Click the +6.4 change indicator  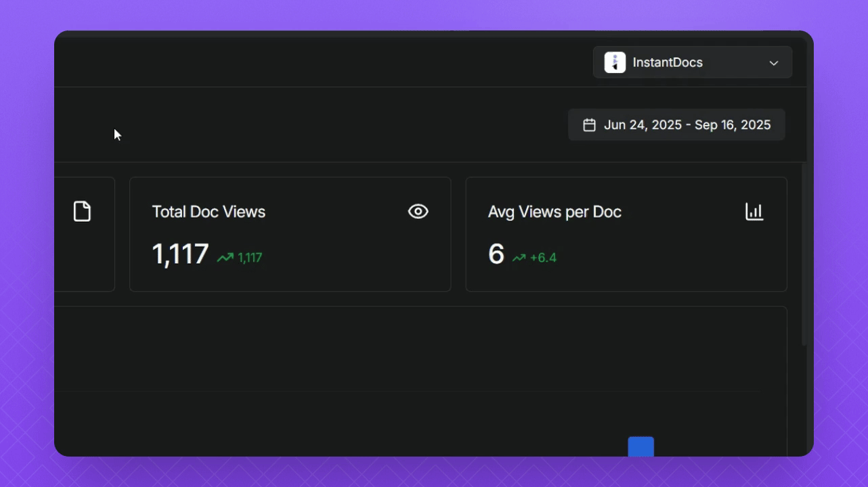click(x=543, y=258)
